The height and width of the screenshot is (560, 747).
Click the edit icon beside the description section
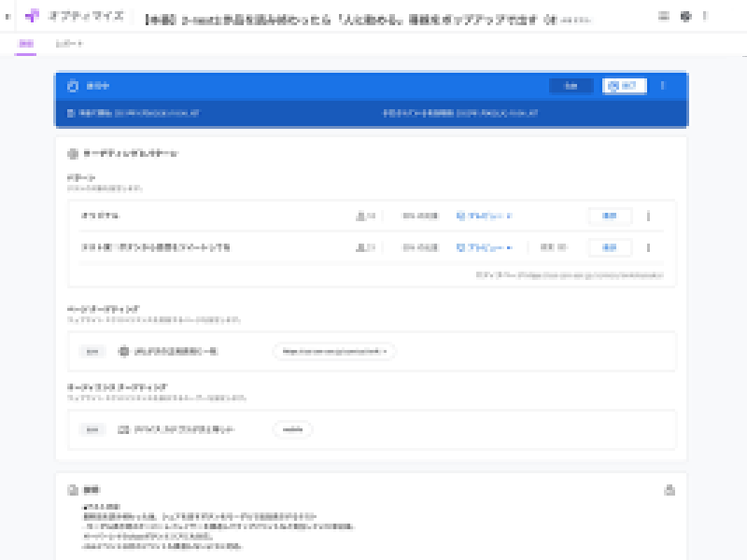[669, 490]
